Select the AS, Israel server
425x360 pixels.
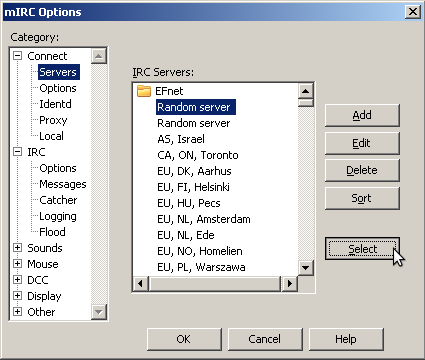tap(181, 139)
